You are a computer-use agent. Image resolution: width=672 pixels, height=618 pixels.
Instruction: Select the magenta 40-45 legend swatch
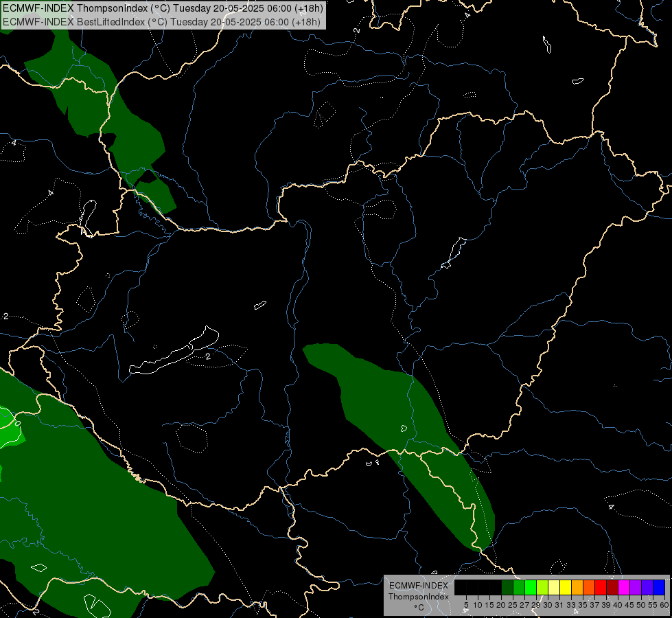(624, 587)
